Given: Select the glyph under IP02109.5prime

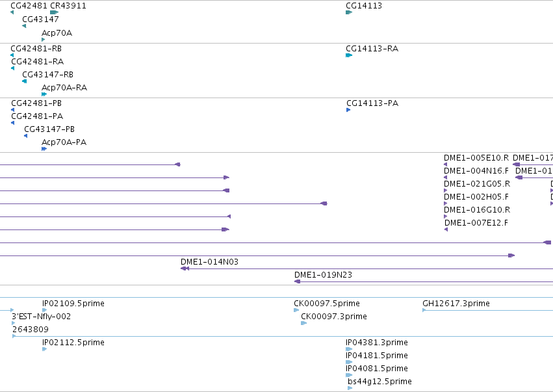Looking at the screenshot, I should [44, 310].
